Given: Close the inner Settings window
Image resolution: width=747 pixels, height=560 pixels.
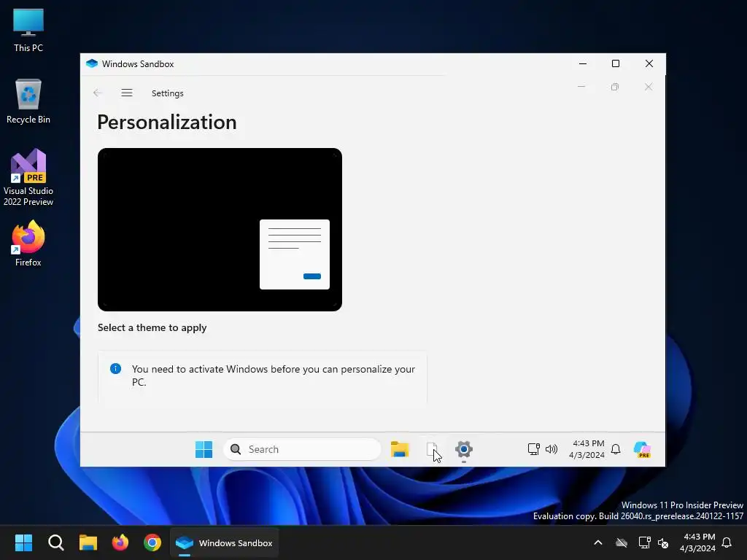Looking at the screenshot, I should click(649, 87).
